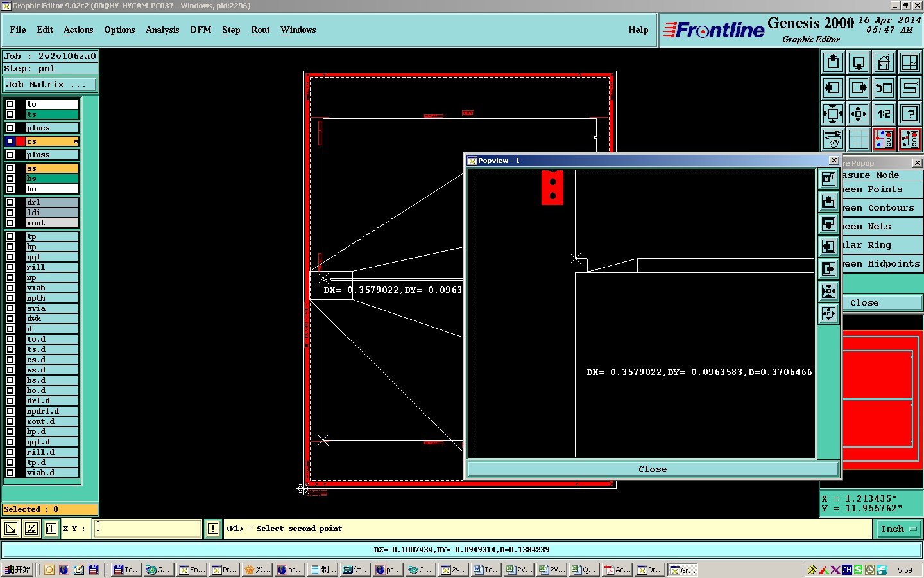Open the Help menu
The width and height of the screenshot is (924, 578).
coord(638,30)
